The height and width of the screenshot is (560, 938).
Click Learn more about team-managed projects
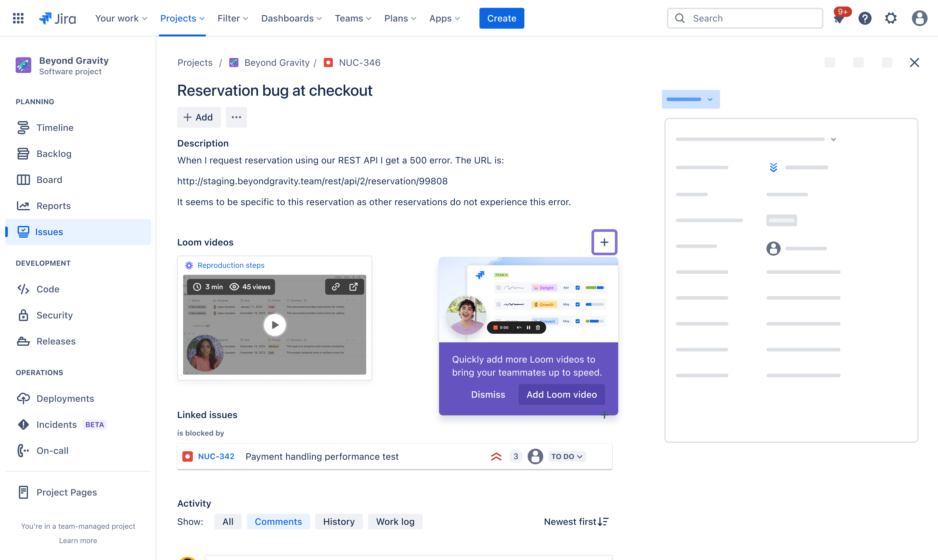click(78, 540)
